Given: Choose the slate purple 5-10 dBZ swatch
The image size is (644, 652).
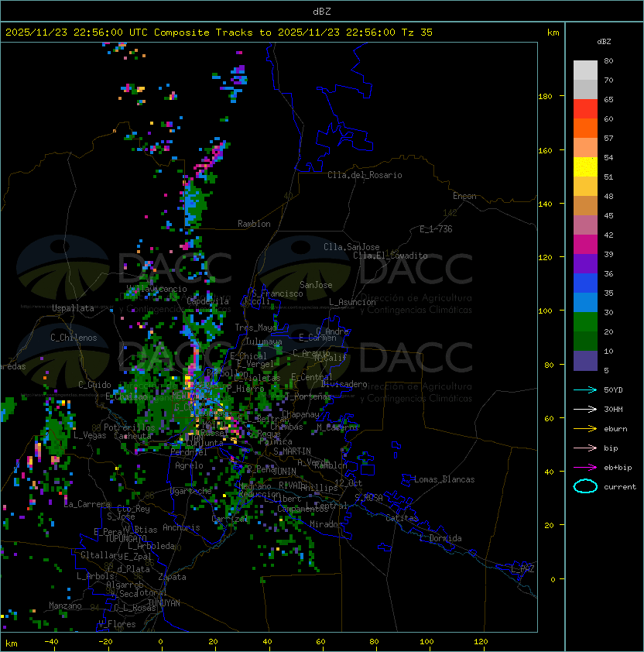Looking at the screenshot, I should [585, 361].
